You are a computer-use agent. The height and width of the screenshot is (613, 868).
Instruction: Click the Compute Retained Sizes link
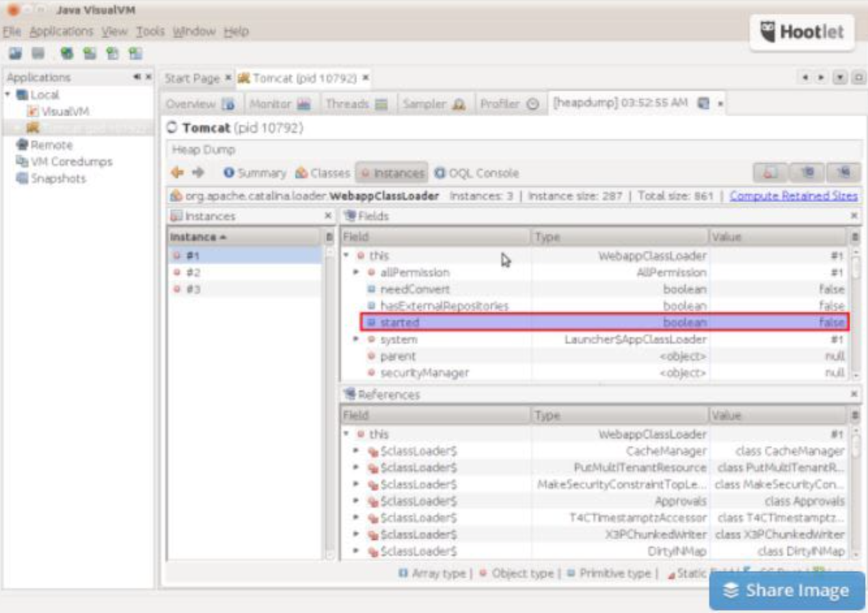793,196
